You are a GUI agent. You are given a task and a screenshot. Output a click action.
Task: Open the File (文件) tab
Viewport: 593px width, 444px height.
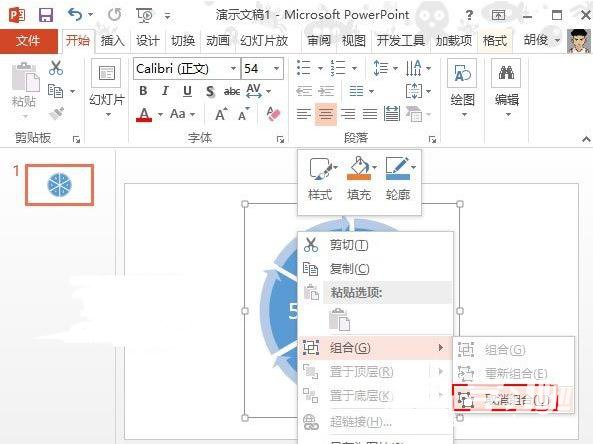click(29, 40)
